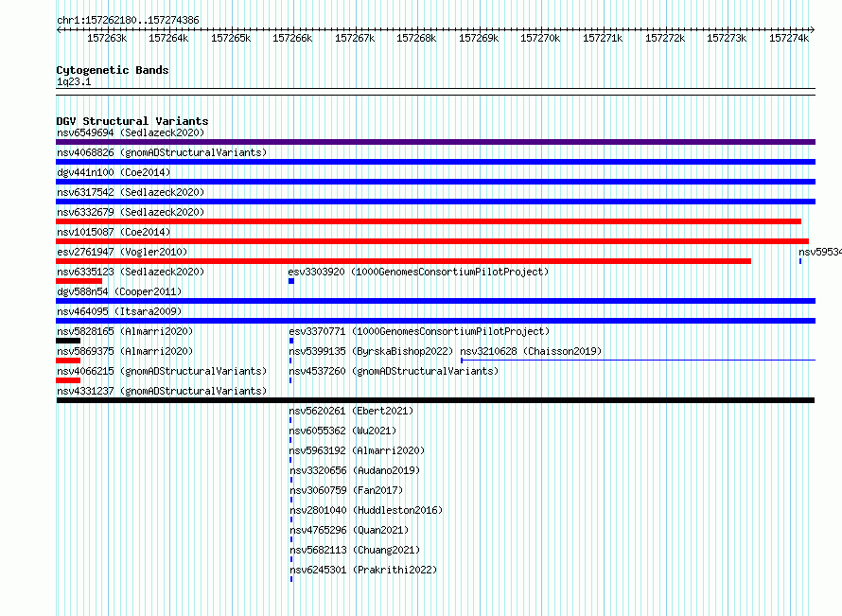Open nsv2801040 (Huddleston2016) label
The image size is (842, 616).
point(366,510)
